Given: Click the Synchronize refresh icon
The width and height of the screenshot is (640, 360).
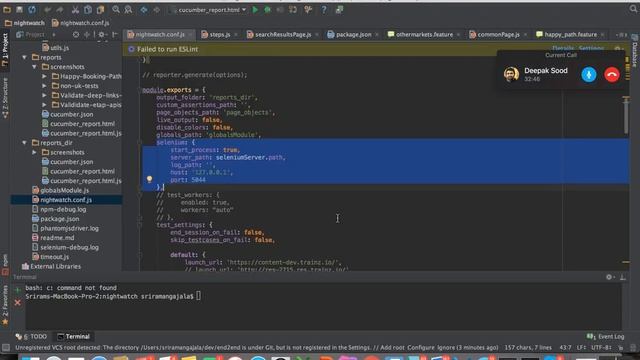Looking at the screenshot, I should [x=32, y=9].
